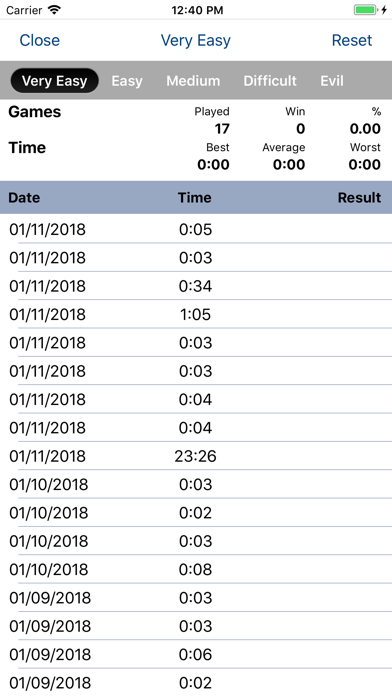392x696 pixels.
Task: Switch to the Difficult tab
Action: tap(270, 81)
